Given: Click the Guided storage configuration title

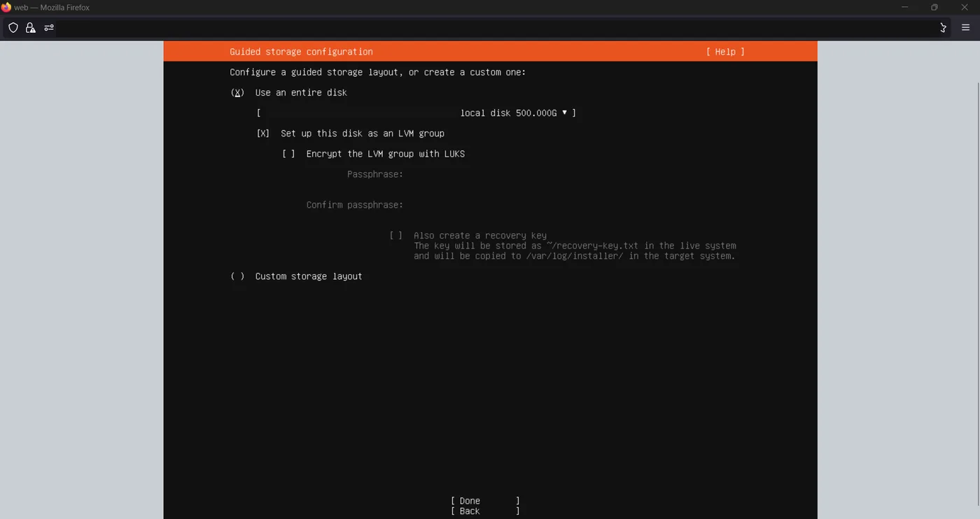Looking at the screenshot, I should [301, 52].
